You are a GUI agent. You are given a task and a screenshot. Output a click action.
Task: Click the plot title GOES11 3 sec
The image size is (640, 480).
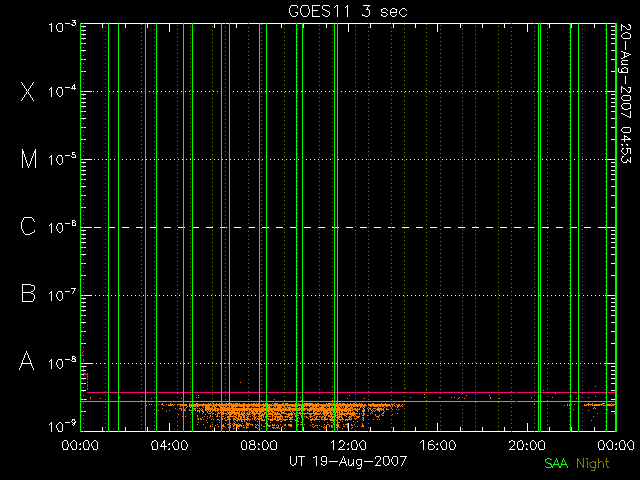pos(348,11)
